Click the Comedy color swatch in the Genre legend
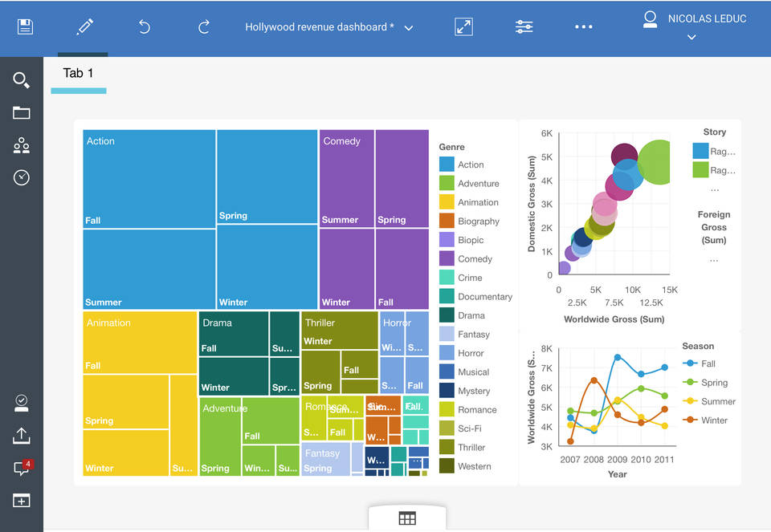 (x=449, y=258)
